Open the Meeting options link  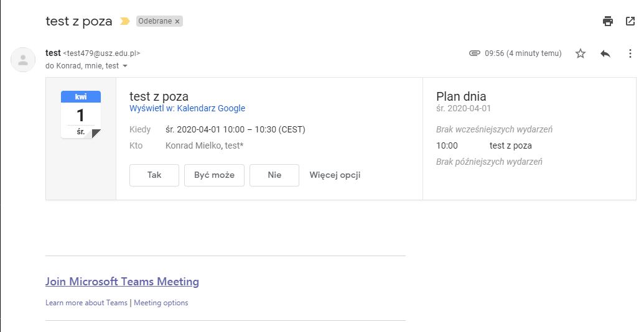(161, 303)
